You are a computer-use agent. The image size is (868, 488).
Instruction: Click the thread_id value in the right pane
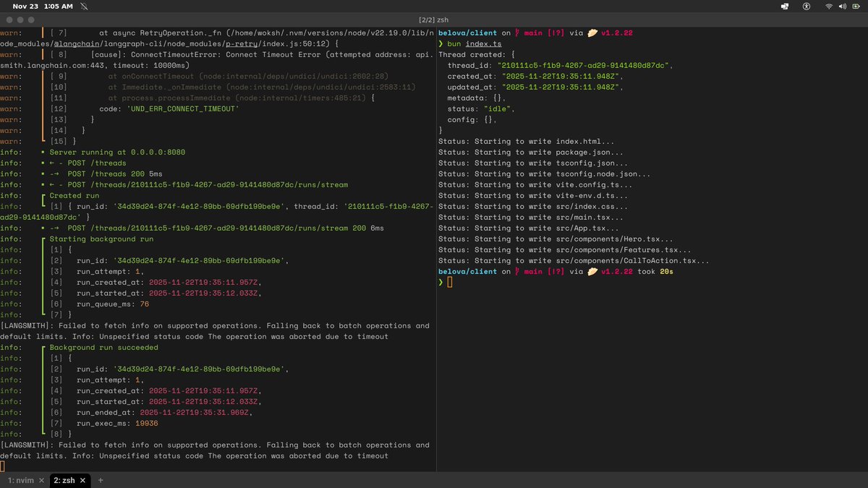584,66
